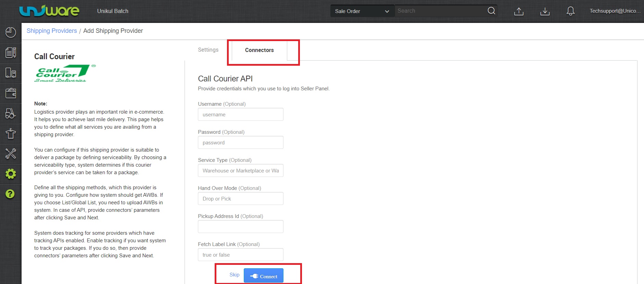
Task: Open the forklift warehouse sidebar icon
Action: pyautogui.click(x=11, y=113)
